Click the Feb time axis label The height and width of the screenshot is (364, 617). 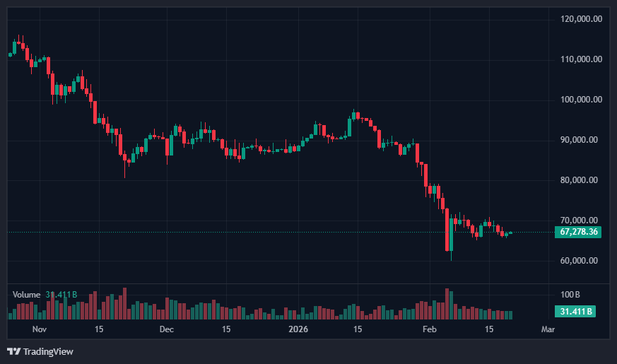(429, 329)
